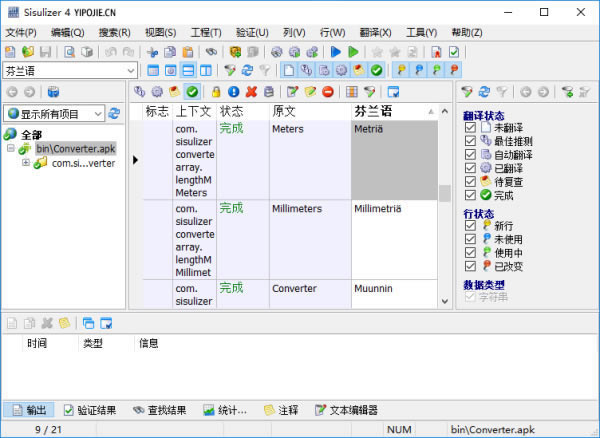This screenshot has height=438, width=600.
Task: Open the 翻译(X) menu
Action: (x=375, y=33)
